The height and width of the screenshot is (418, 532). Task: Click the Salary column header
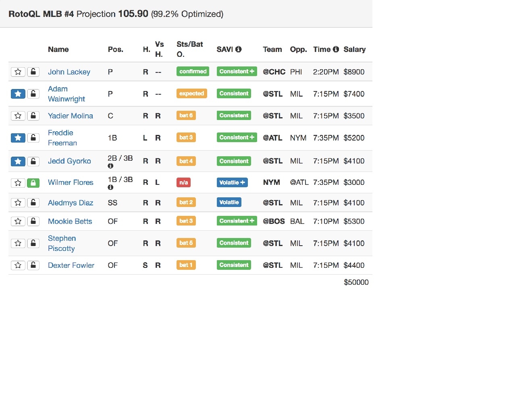[x=355, y=49]
